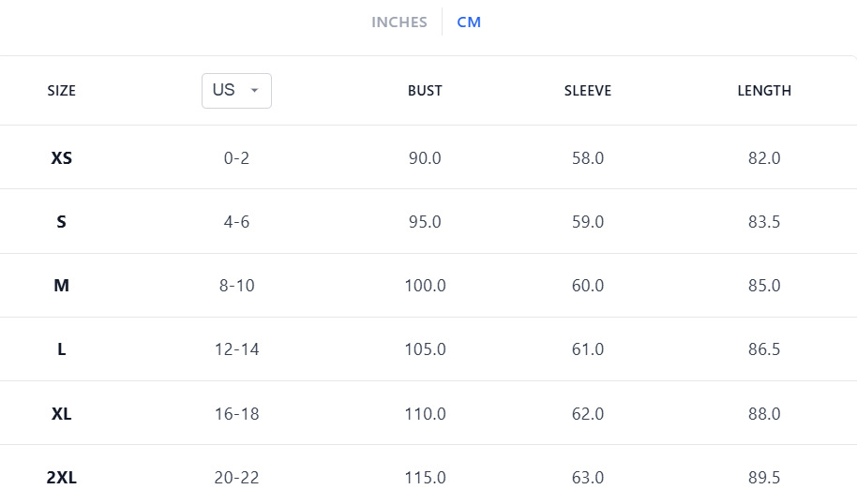The image size is (857, 504).
Task: Click the SLEEVE column header
Action: (588, 91)
